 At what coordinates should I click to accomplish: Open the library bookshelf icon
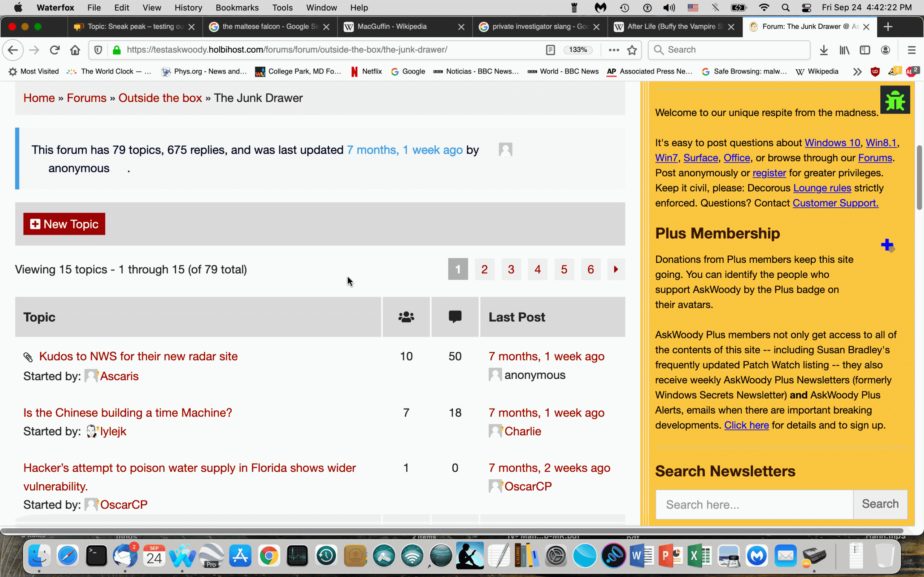coord(844,50)
